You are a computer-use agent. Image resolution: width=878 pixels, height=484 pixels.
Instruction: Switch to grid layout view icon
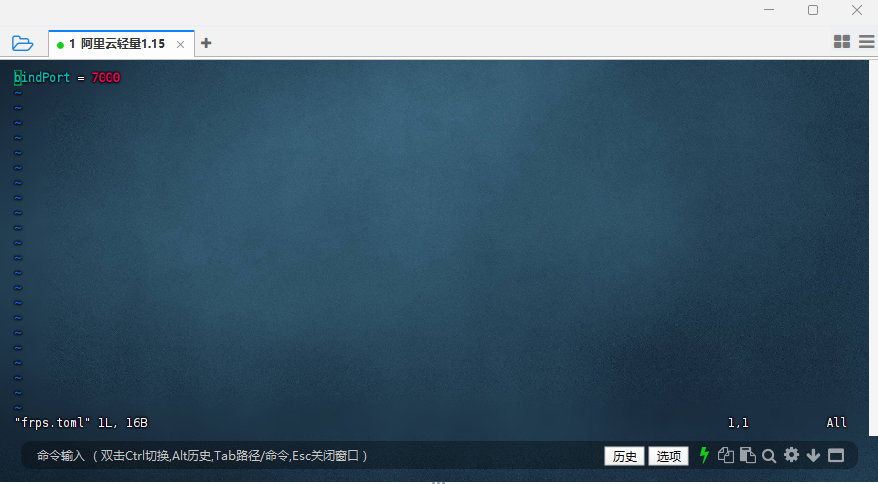tap(842, 42)
